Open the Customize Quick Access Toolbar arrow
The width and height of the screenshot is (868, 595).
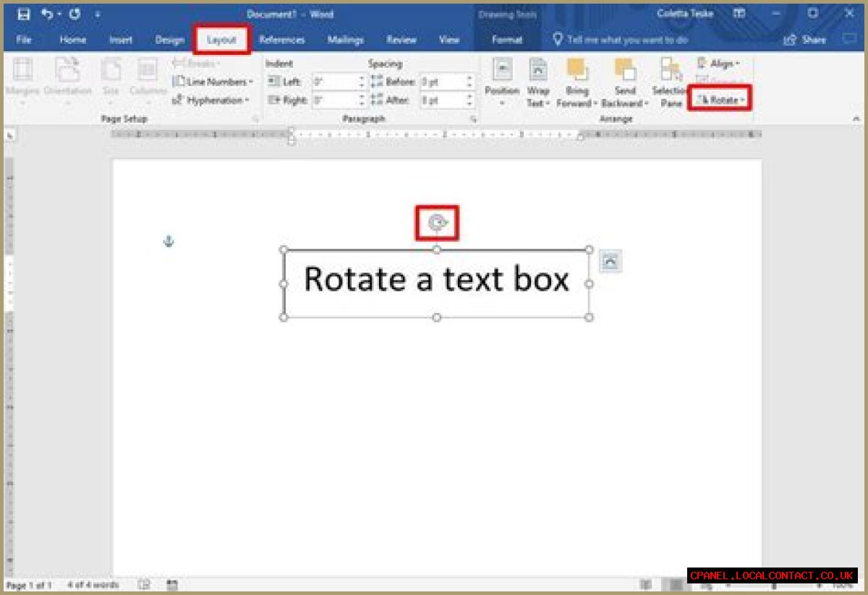click(98, 14)
